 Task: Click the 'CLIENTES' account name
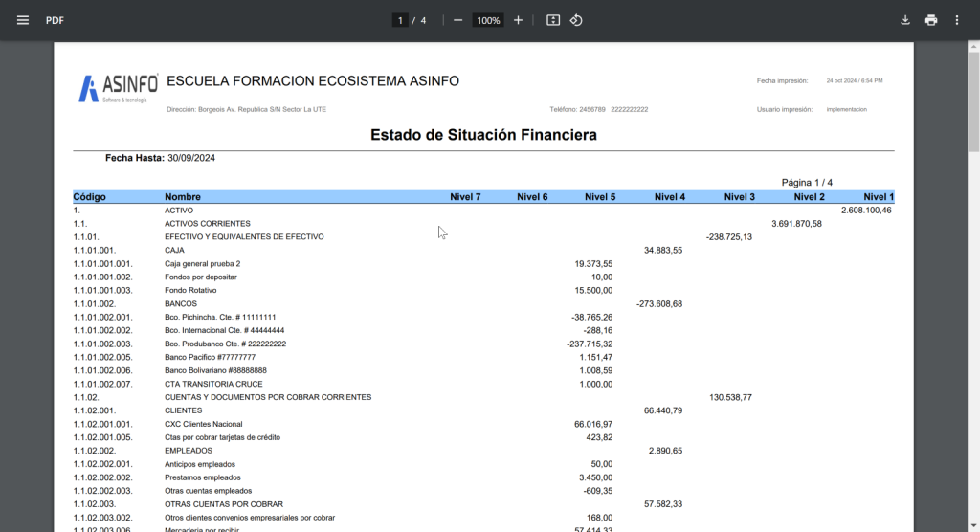click(183, 410)
